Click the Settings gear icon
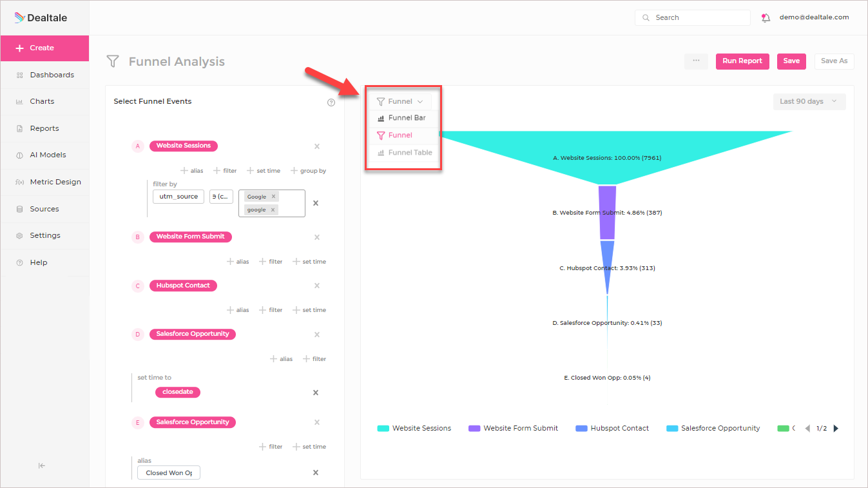The image size is (868, 488). pos(19,235)
